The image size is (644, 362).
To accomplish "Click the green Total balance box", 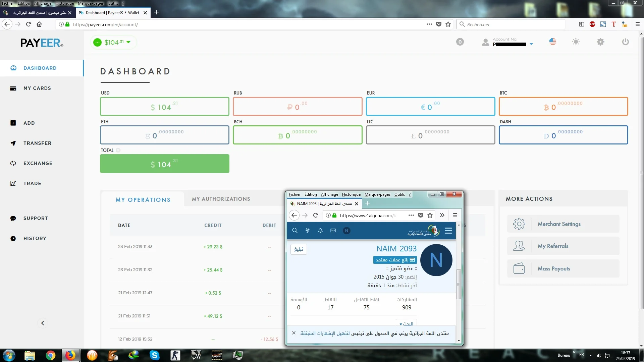I will [164, 164].
